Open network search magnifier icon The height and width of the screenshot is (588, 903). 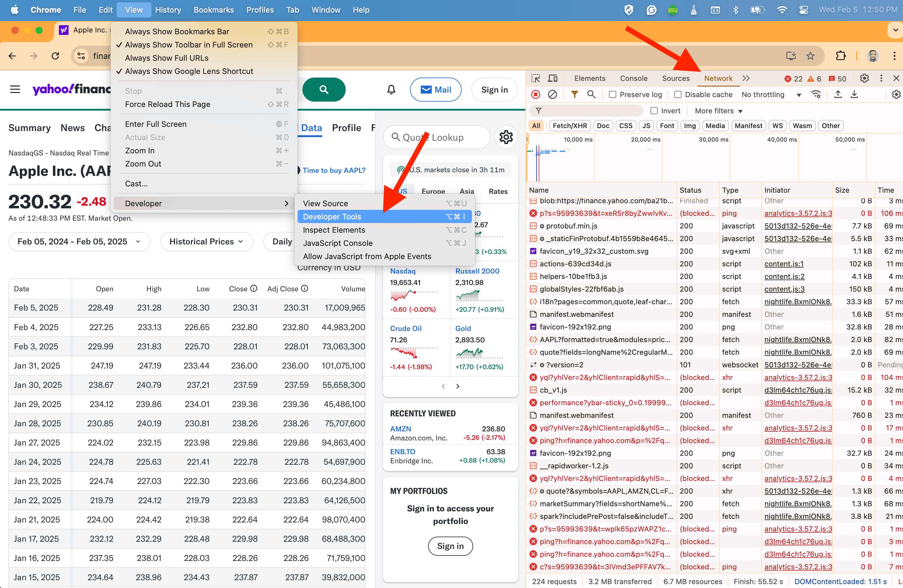(591, 94)
